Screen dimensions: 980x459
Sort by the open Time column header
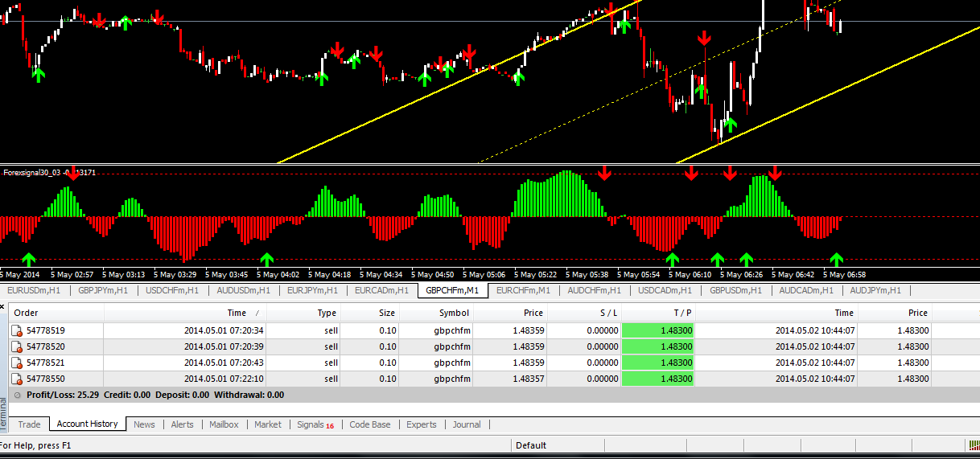point(185,313)
